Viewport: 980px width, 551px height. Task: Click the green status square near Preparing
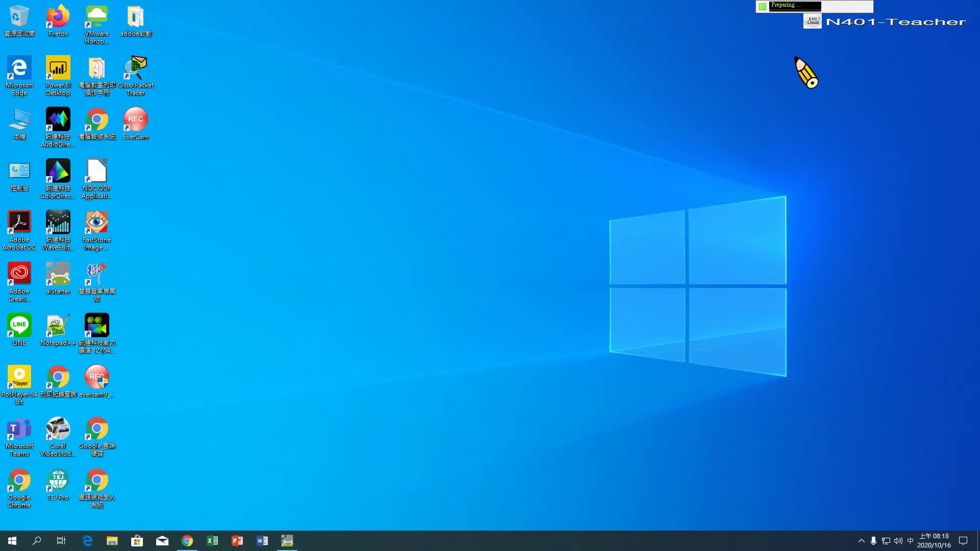click(x=763, y=7)
